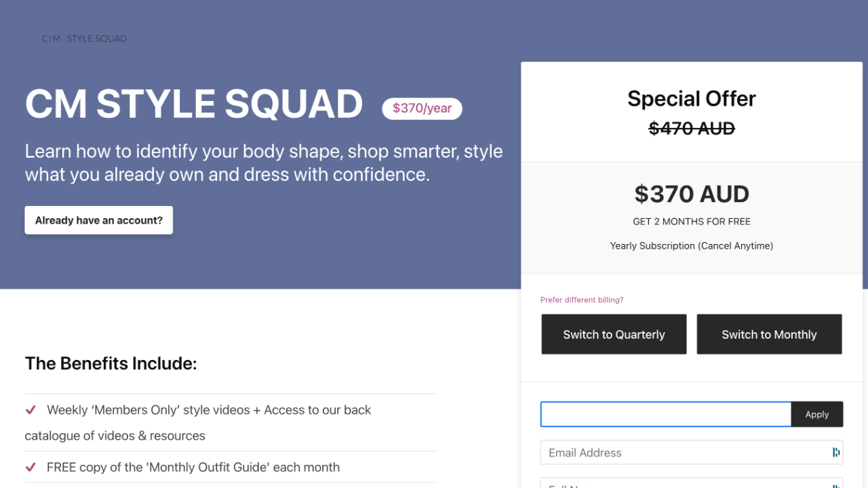Switch billing to Quarterly
Image resolution: width=868 pixels, height=488 pixels.
click(614, 334)
